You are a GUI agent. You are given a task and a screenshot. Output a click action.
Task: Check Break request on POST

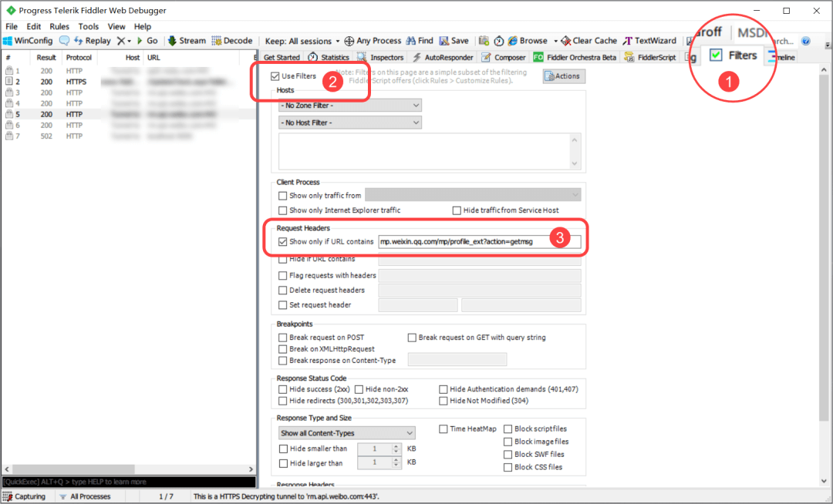[x=282, y=338]
